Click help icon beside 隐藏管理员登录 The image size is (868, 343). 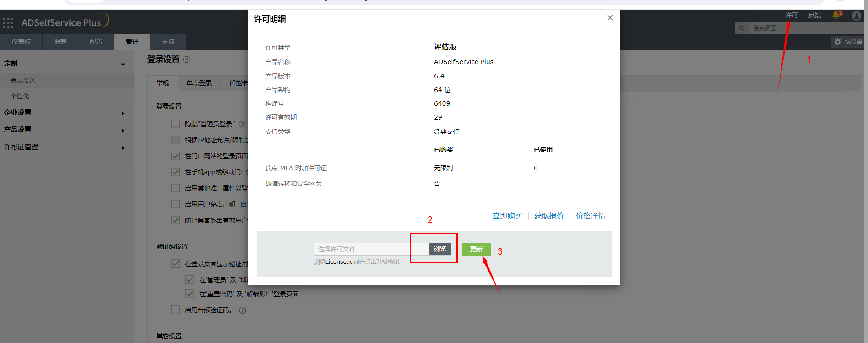[x=242, y=124]
